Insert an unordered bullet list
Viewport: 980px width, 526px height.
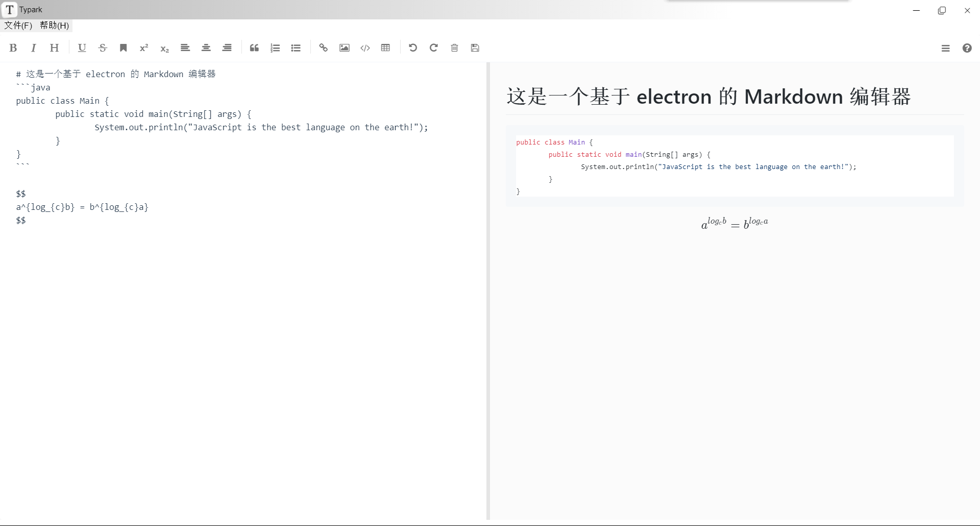point(296,48)
